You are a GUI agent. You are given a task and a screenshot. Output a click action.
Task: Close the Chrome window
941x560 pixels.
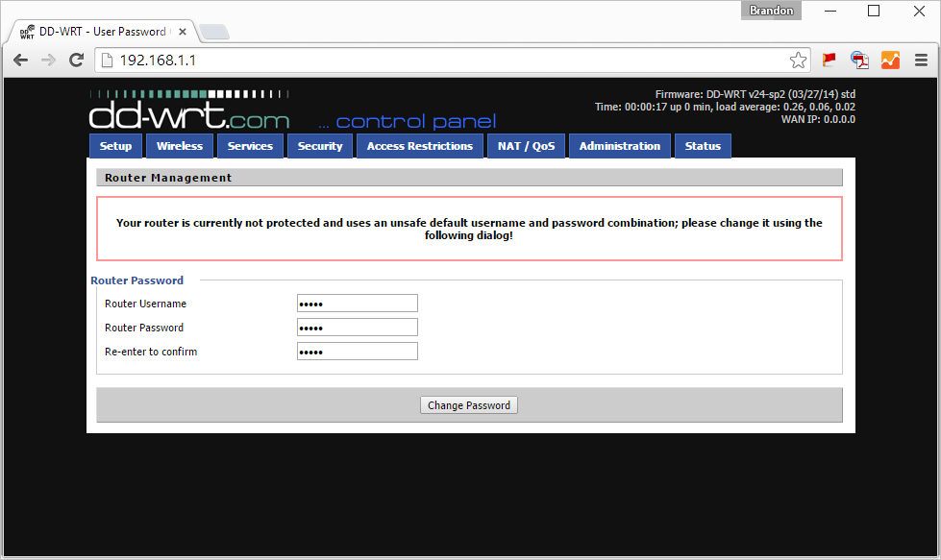[x=919, y=11]
